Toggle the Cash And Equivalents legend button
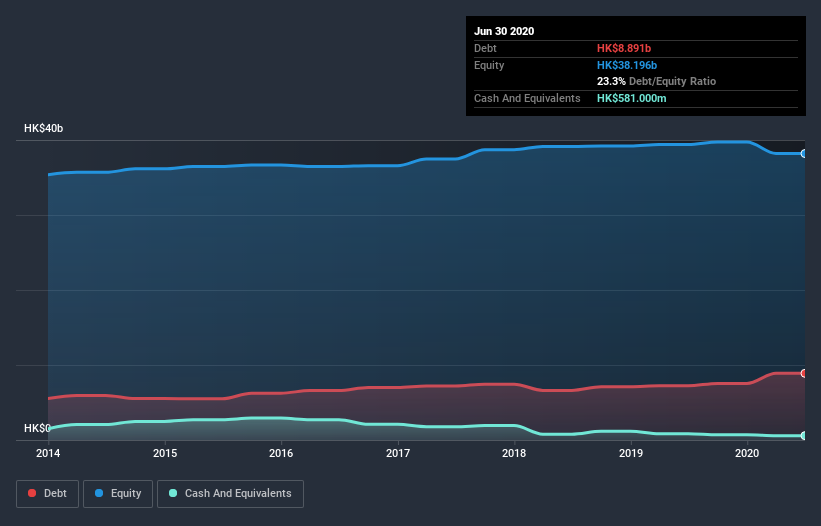 tap(230, 494)
